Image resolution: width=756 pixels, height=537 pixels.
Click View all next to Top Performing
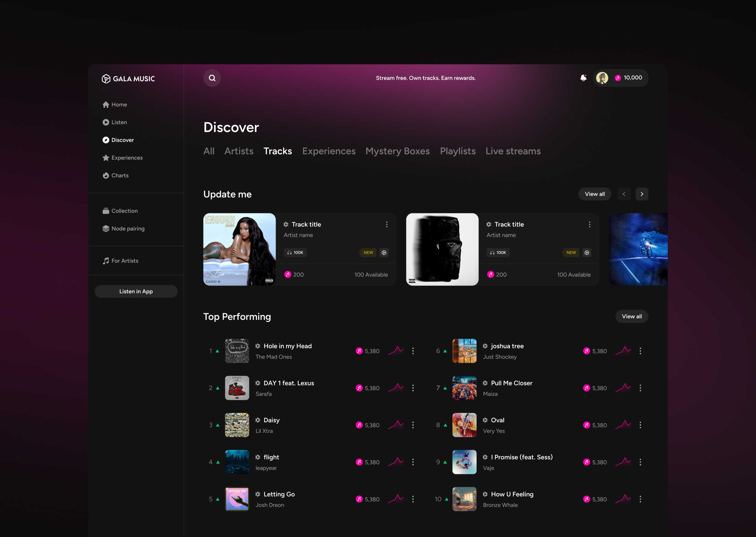tap(632, 316)
